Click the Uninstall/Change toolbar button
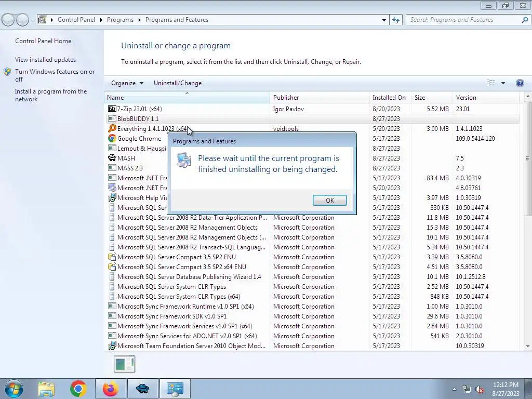532x399 pixels. [x=178, y=83]
